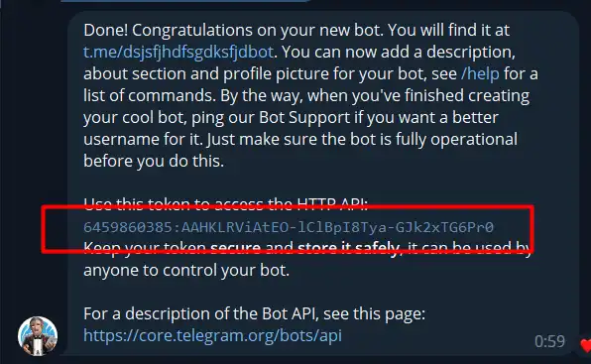Screen dimensions: 591x364
Task: Open the core.telegram.org/bots/api link
Action: click(212, 335)
